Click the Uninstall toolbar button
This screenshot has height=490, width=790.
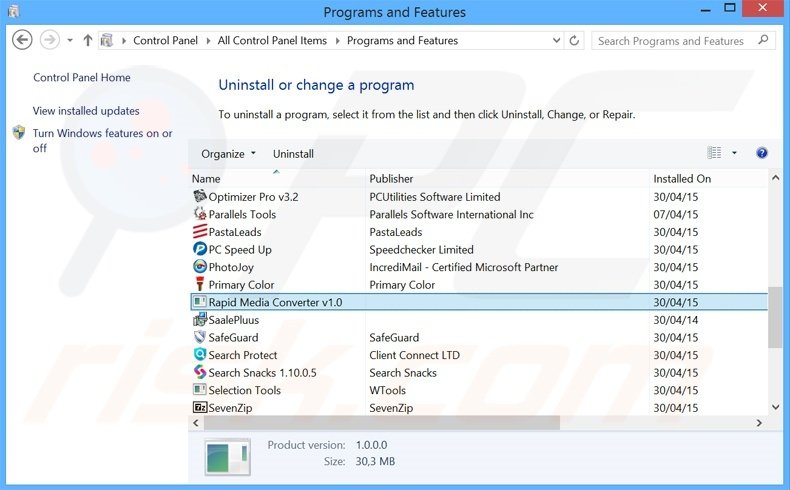tap(293, 154)
